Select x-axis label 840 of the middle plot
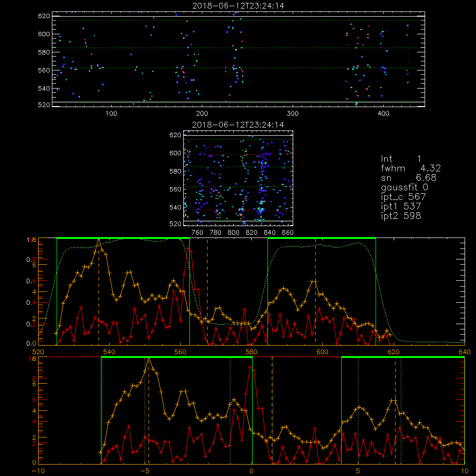 269,233
